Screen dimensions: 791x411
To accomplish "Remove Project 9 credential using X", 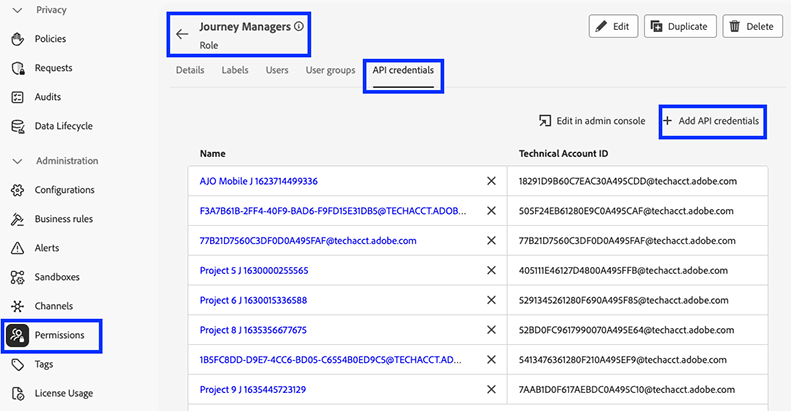I will (x=491, y=390).
